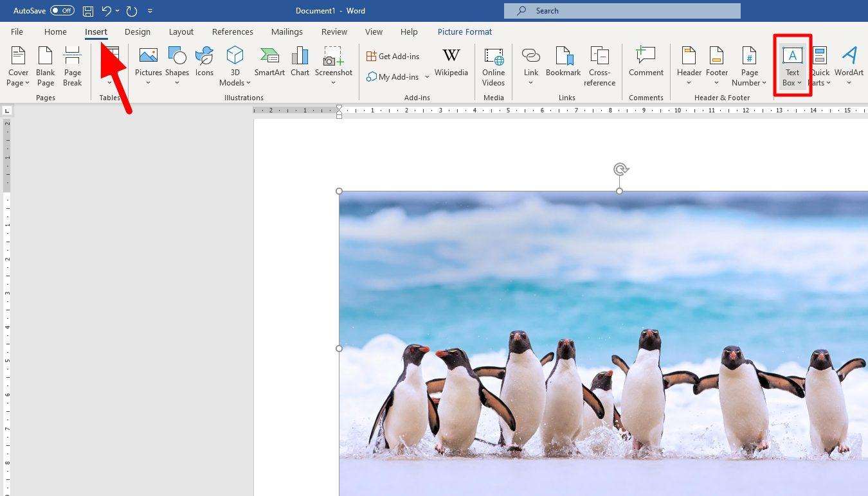Expand the Shapes gallery
This screenshot has width=868, height=496.
[177, 82]
